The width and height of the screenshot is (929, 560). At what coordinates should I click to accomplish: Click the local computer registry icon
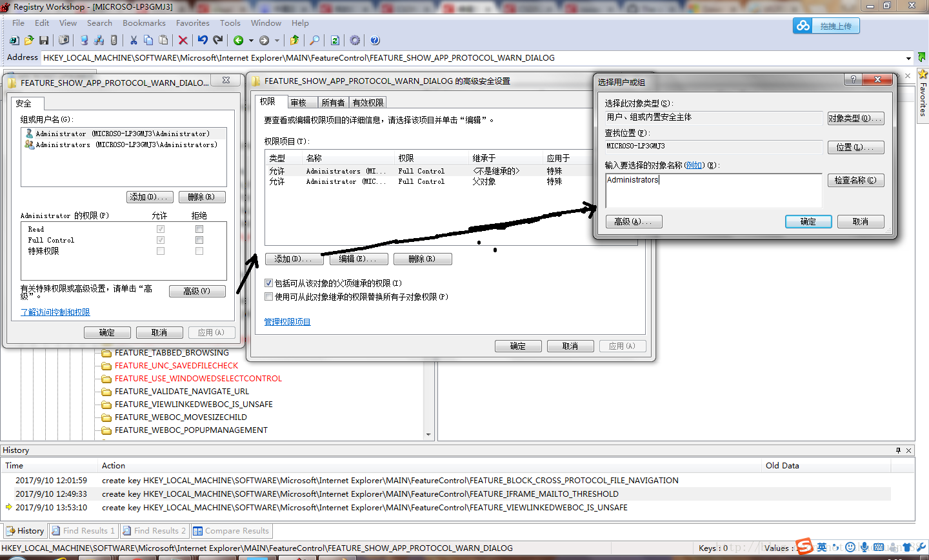[84, 41]
